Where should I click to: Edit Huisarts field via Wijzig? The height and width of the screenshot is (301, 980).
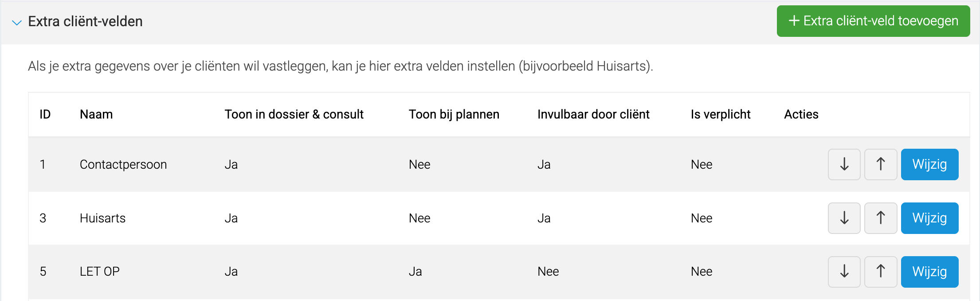[x=929, y=218]
